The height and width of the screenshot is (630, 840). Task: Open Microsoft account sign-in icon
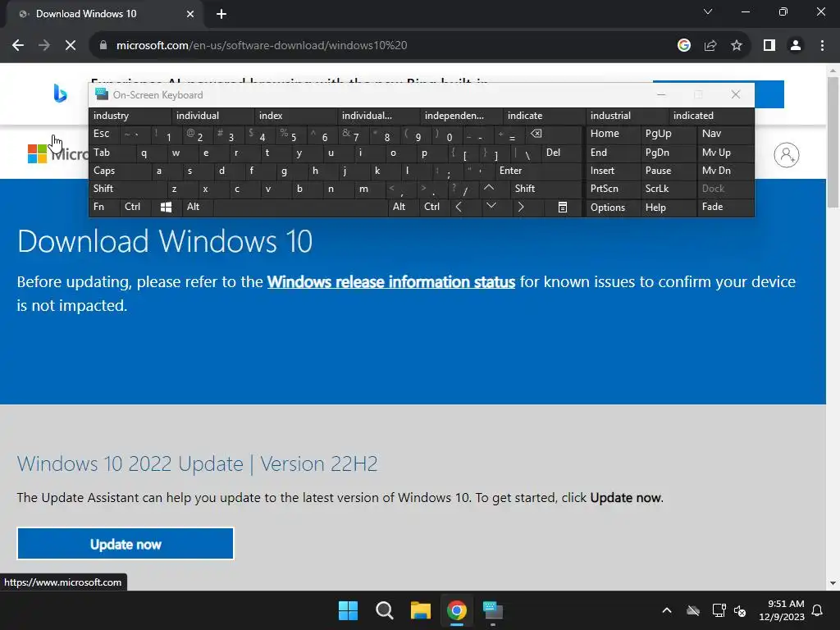click(787, 155)
